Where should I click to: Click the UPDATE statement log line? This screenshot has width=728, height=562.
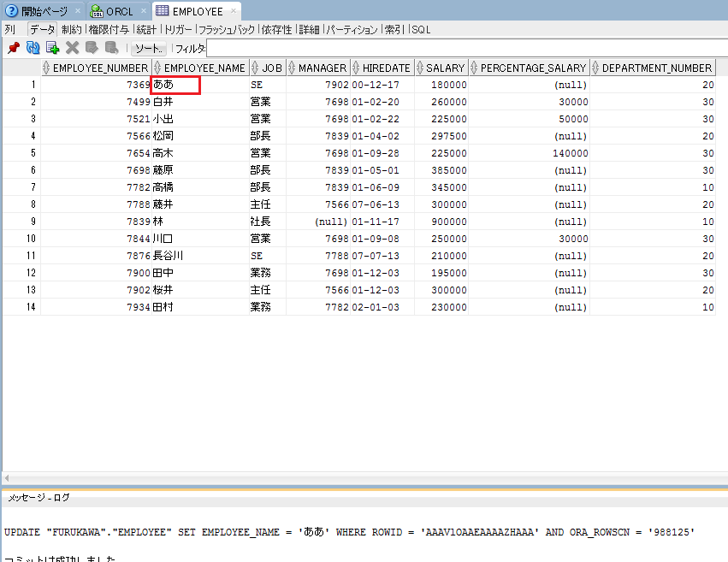[x=349, y=532]
